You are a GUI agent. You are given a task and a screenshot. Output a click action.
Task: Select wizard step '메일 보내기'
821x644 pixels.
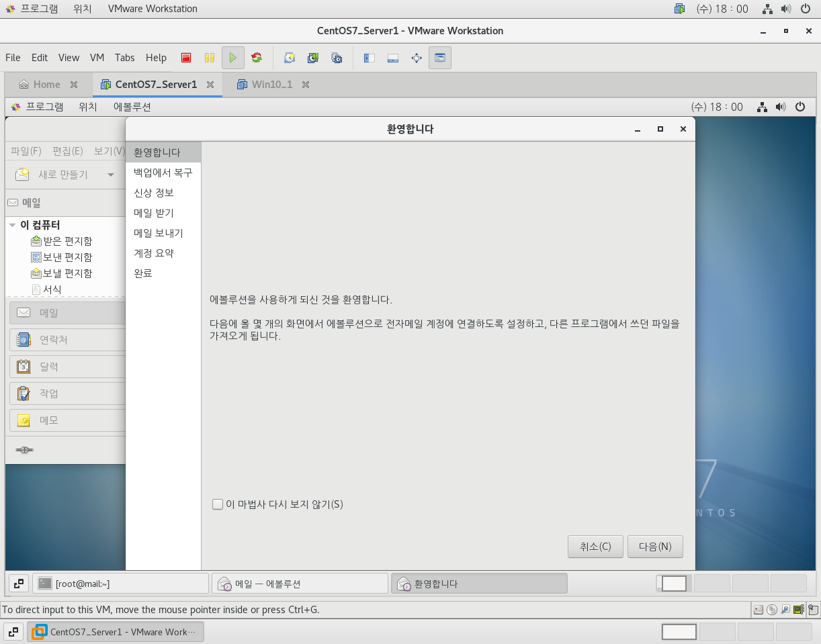(x=163, y=233)
